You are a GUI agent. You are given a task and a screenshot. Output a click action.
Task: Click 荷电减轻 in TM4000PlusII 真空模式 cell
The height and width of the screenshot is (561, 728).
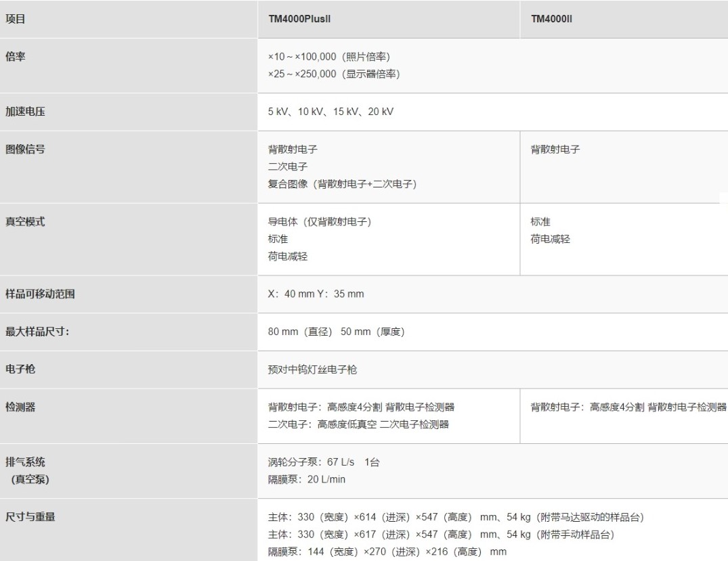pyautogui.click(x=288, y=256)
